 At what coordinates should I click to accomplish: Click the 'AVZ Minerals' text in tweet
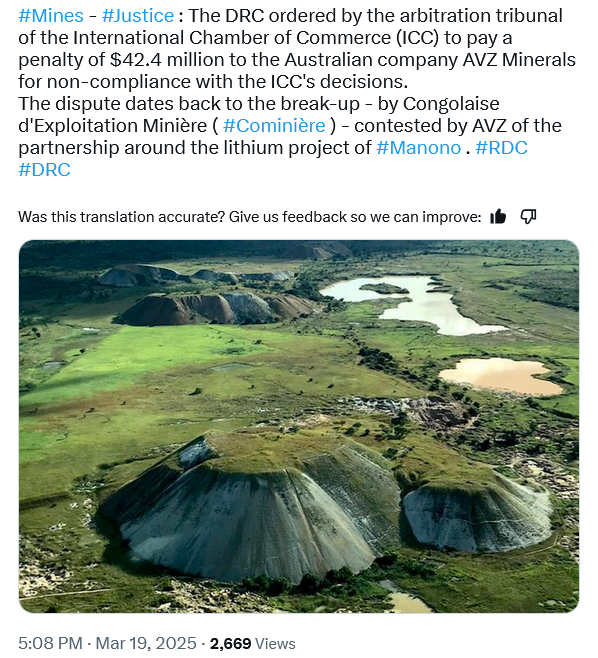click(519, 60)
